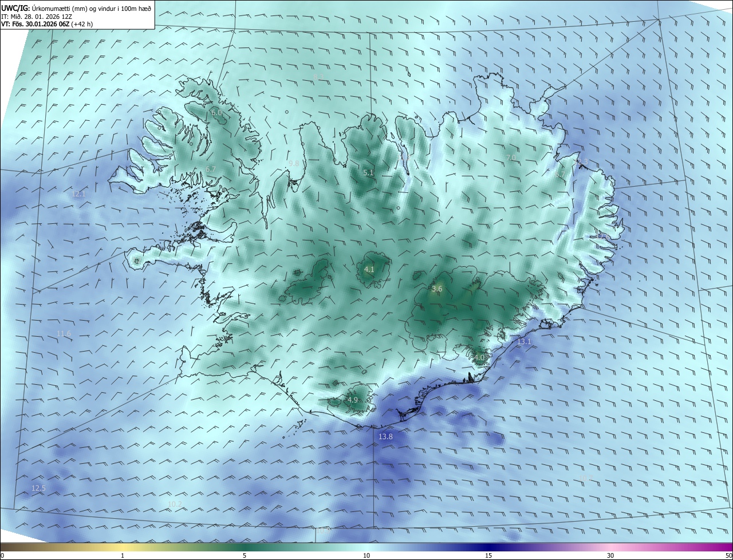Click the 4.9 value on southern glacier
Viewport: 733px width, 560px height.
pos(352,400)
